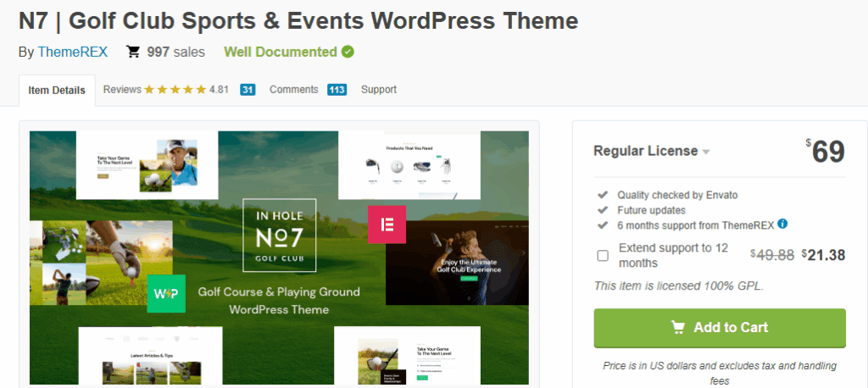Open the Reviews tab
This screenshot has height=388, width=868.
[x=122, y=90]
